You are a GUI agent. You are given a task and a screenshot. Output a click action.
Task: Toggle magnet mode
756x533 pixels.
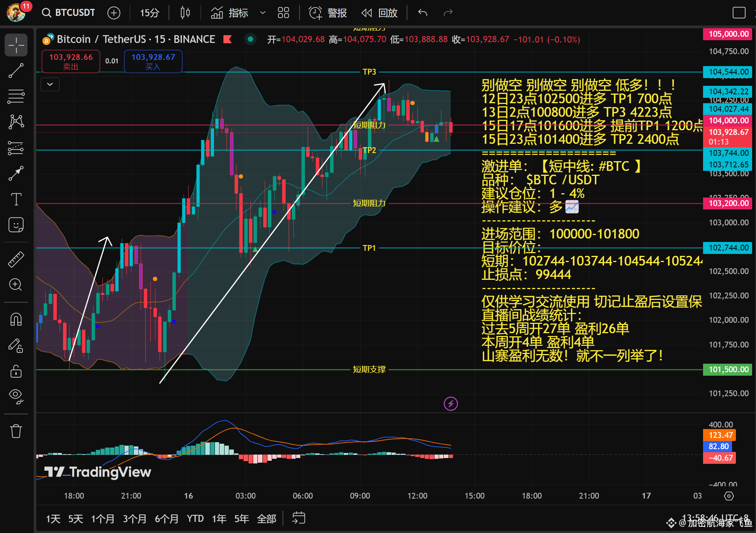(x=16, y=319)
